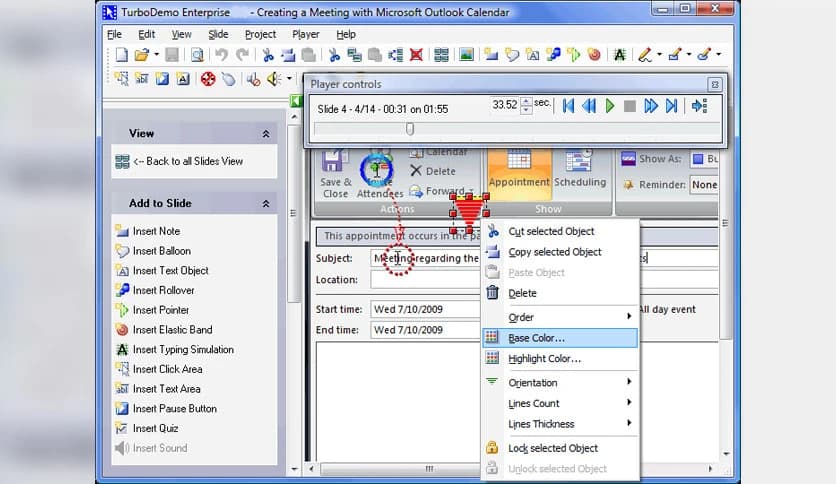Image resolution: width=836 pixels, height=484 pixels.
Task: Click the Insert Pointer toolbar icon
Action: [573, 54]
